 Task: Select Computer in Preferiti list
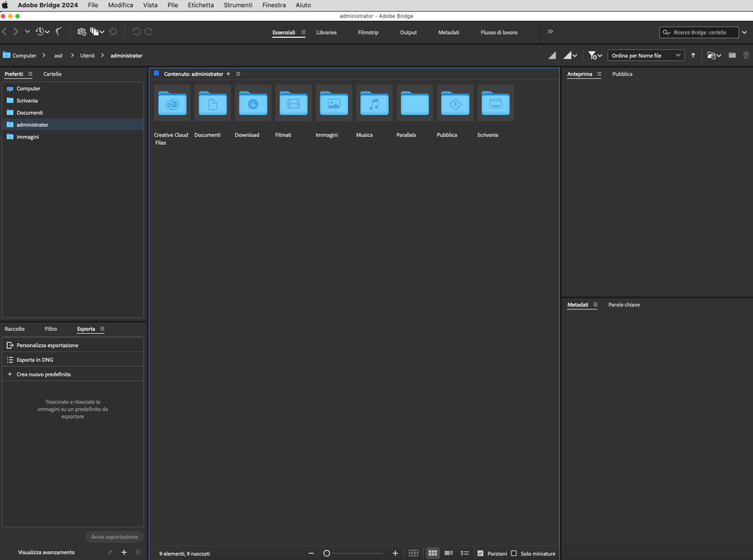pyautogui.click(x=73, y=88)
